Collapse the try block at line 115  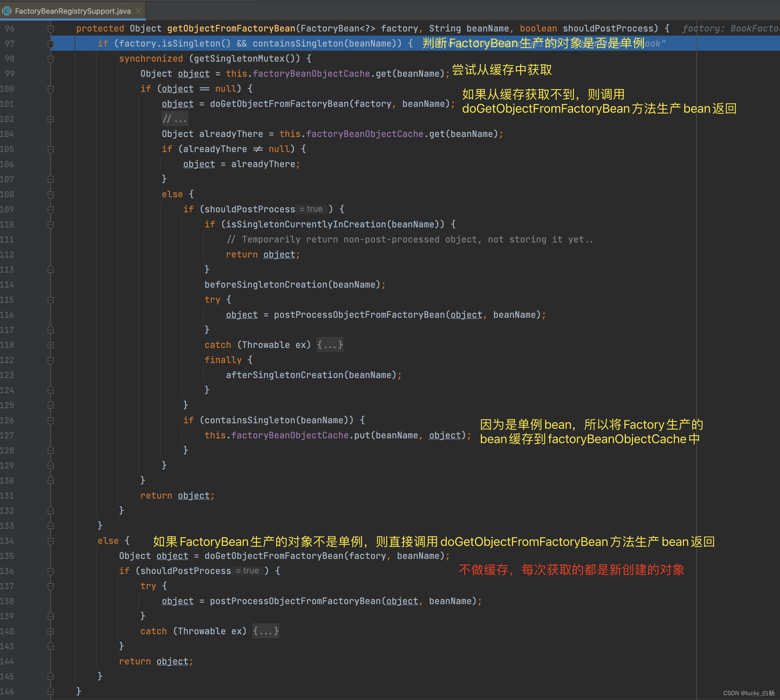coord(50,300)
